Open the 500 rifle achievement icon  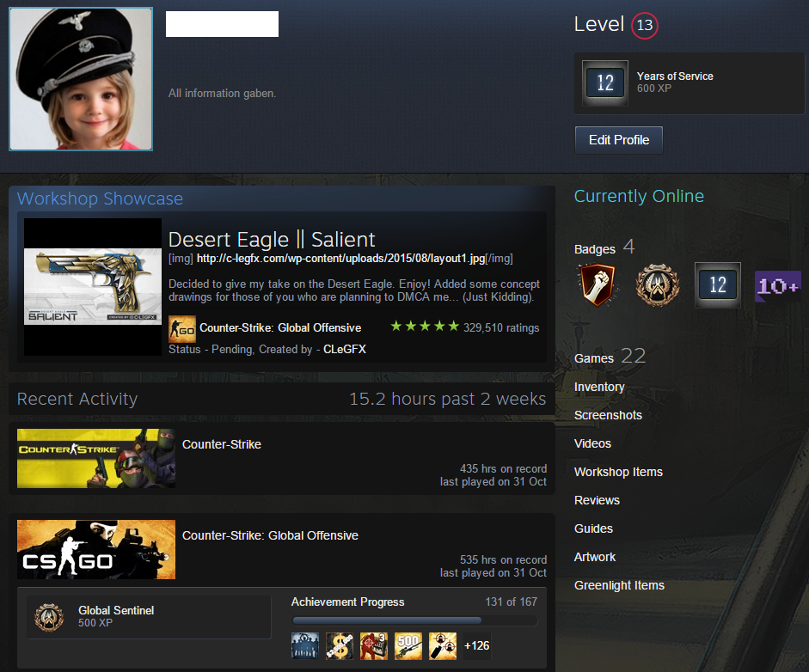[x=408, y=646]
